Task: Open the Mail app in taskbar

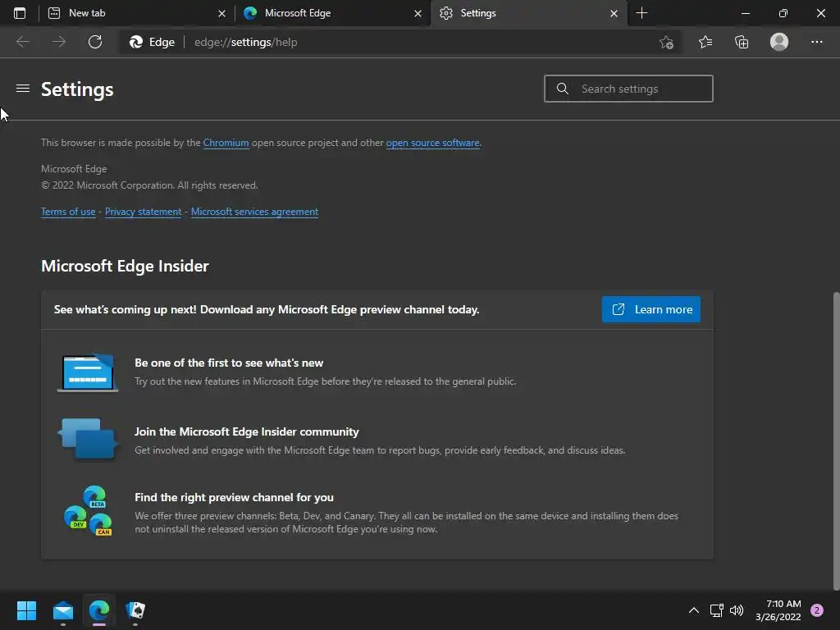Action: click(62, 610)
